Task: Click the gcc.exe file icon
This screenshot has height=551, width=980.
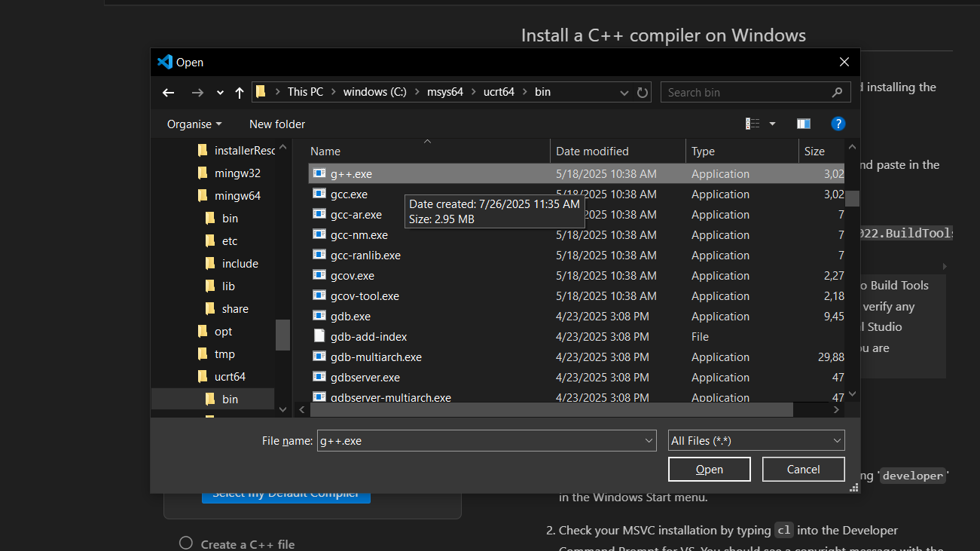Action: [319, 194]
